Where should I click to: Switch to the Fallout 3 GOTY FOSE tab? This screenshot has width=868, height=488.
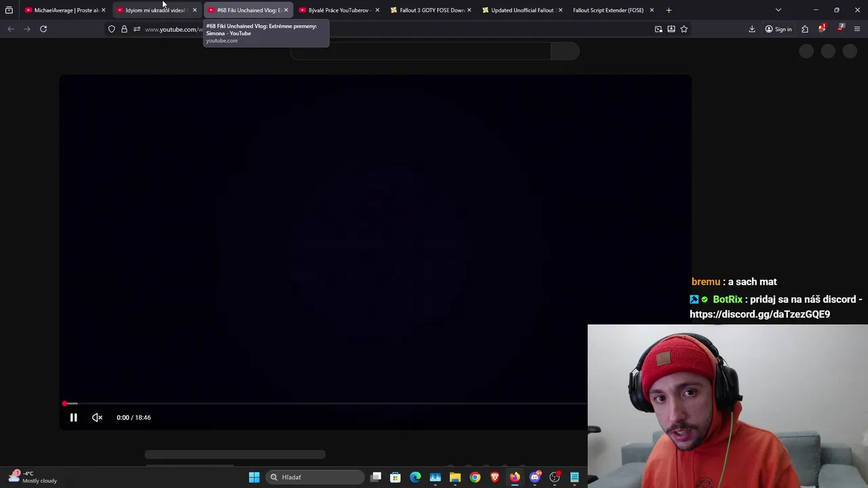point(431,10)
